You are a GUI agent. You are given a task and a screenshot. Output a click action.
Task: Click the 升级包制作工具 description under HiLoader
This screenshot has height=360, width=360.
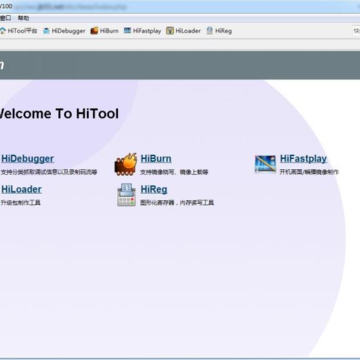click(x=21, y=203)
